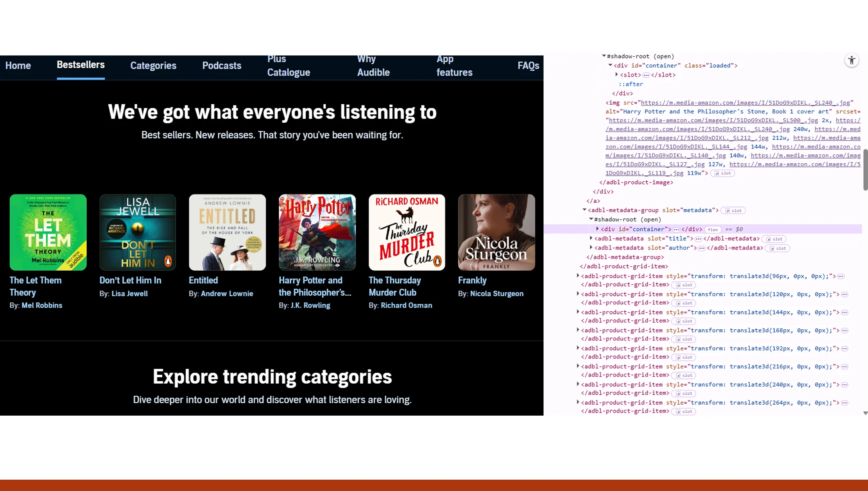The width and height of the screenshot is (868, 491).
Task: Click the DevTools vertical scrollbar thumb
Action: coord(865,170)
